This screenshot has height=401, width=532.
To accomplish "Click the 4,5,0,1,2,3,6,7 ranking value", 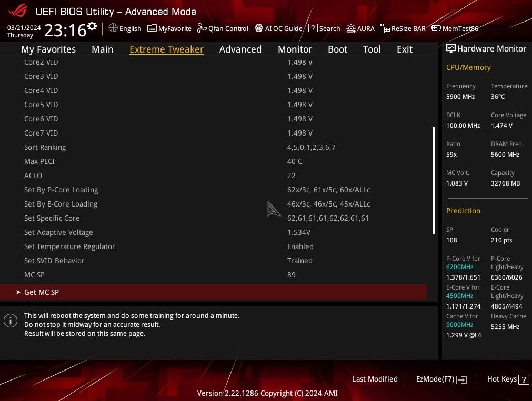I will pyautogui.click(x=311, y=148).
